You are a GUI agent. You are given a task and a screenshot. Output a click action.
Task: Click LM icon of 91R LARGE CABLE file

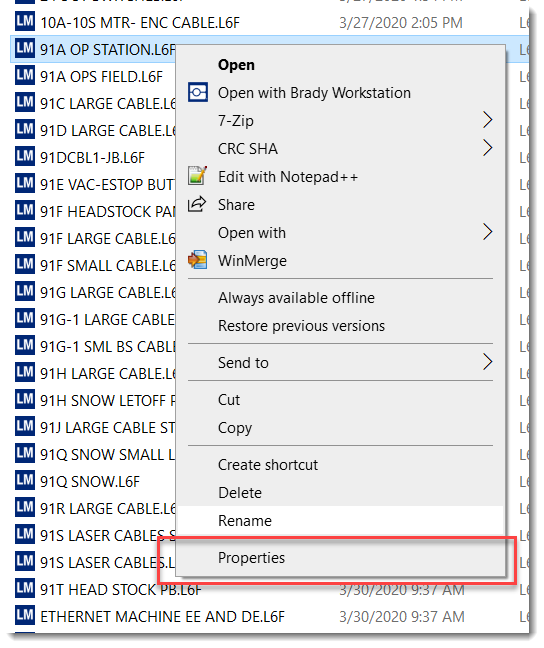24,507
